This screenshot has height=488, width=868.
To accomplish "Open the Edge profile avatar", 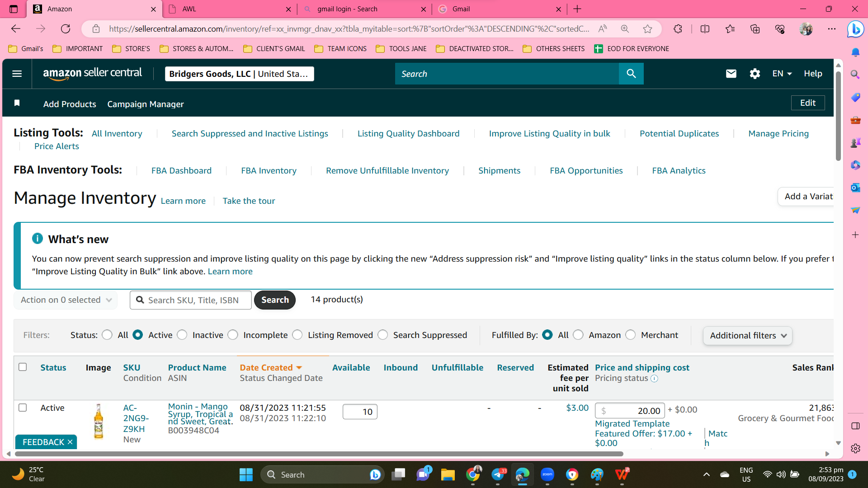I will tap(806, 29).
